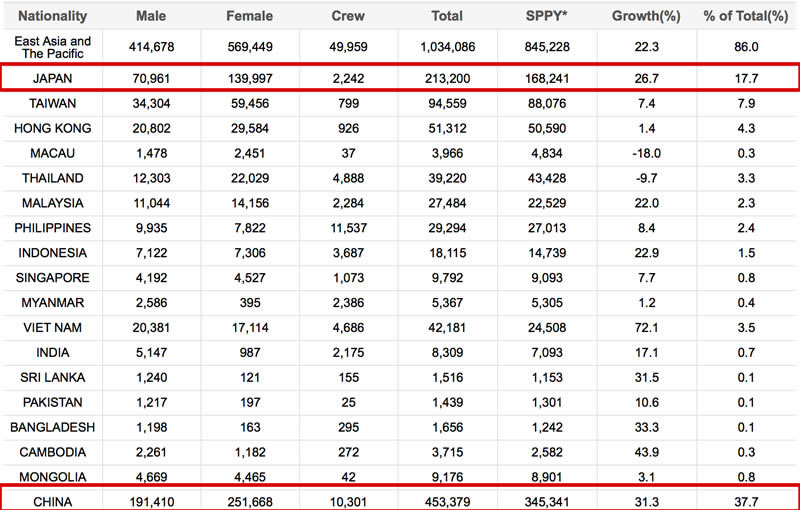Click the % of Total(%) column header
Image resolution: width=800 pixels, height=510 pixels.
coord(745,16)
